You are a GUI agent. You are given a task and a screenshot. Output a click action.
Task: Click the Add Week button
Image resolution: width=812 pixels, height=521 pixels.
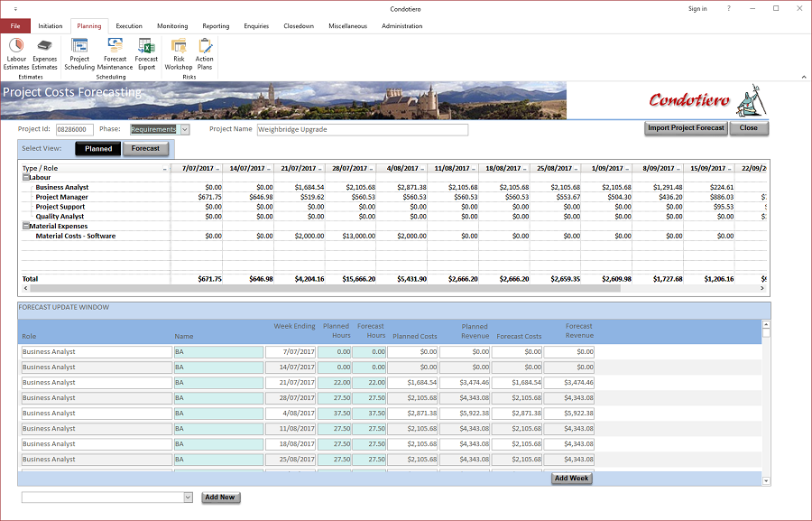point(572,478)
